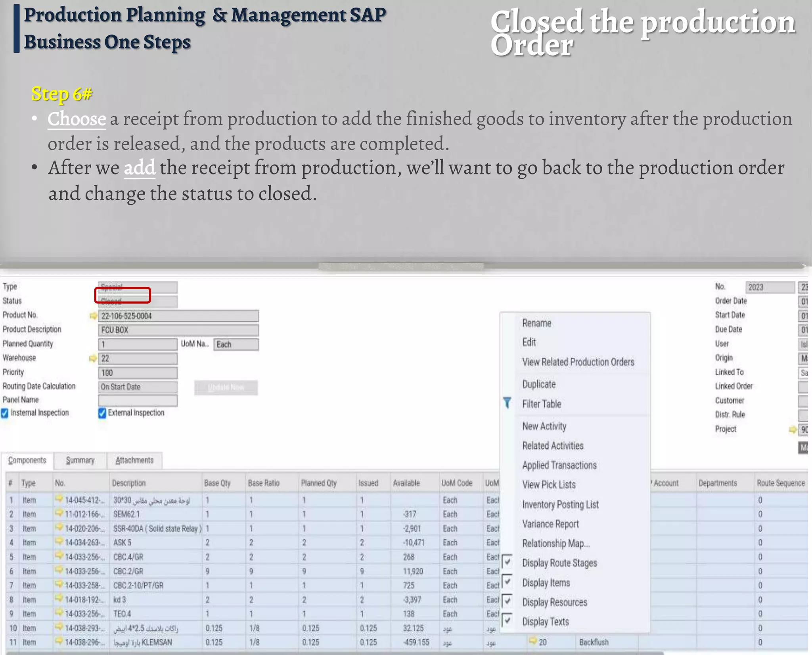
Task: Open link arrow for item 14-034-263 in row 4
Action: tap(59, 542)
